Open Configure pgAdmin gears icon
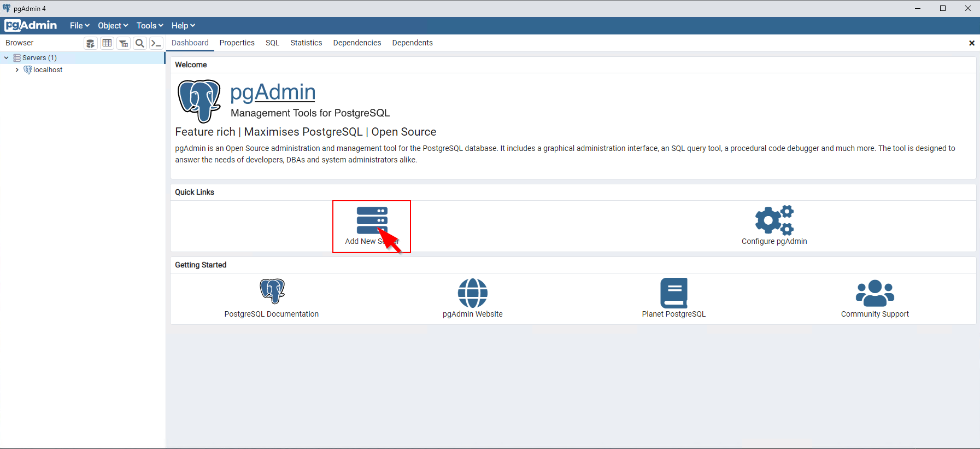The image size is (980, 449). (774, 220)
